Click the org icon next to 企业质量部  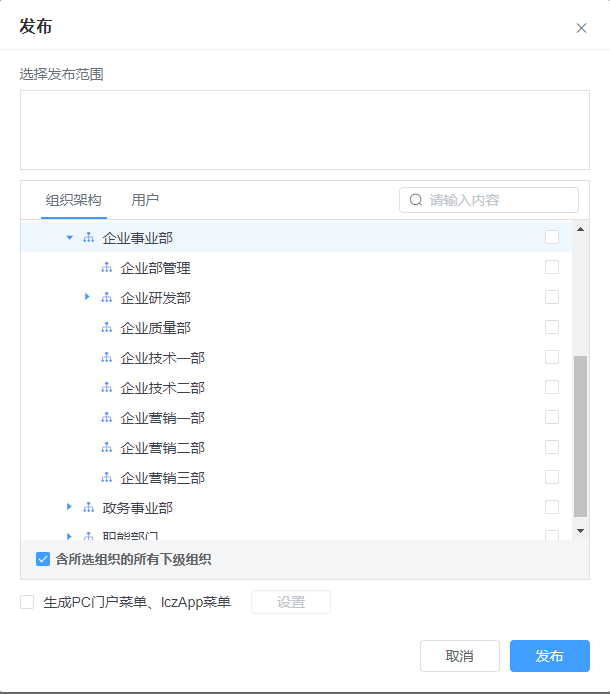point(106,328)
